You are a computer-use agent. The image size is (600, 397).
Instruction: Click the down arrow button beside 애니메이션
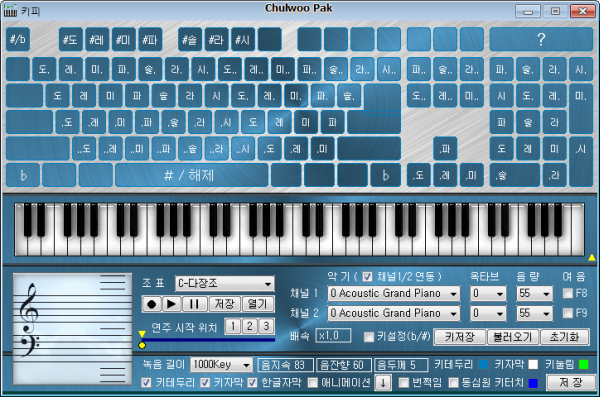pyautogui.click(x=383, y=382)
